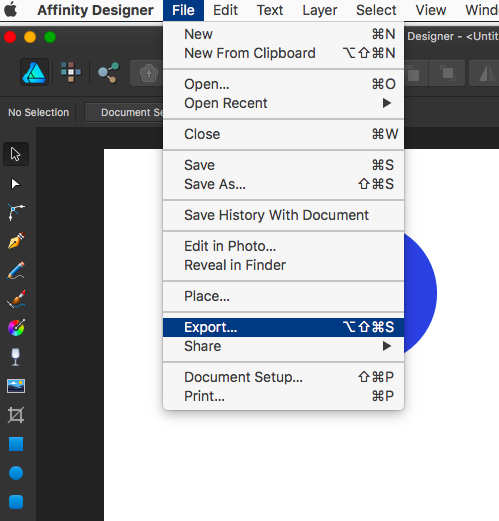The width and height of the screenshot is (499, 521).
Task: Choose Open... menu item
Action: 283,84
